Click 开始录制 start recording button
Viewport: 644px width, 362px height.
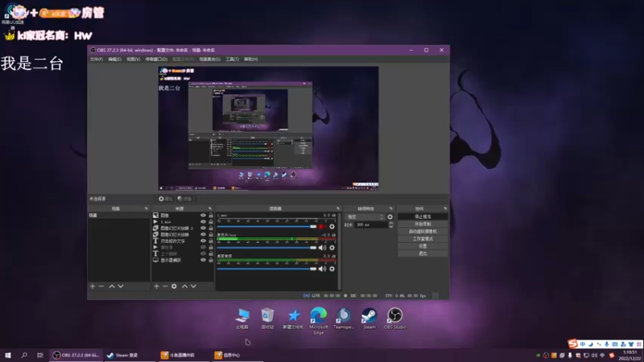(x=423, y=224)
